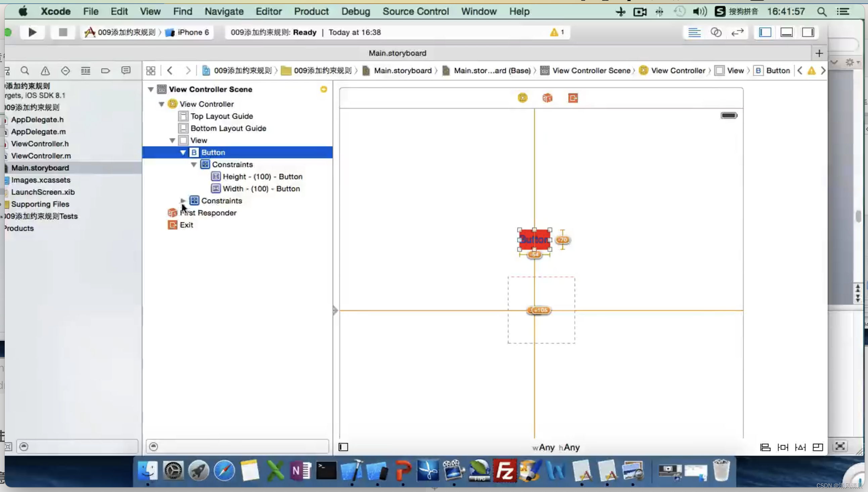Click the Utilities panel toggle icon
The width and height of the screenshot is (868, 492).
pyautogui.click(x=809, y=32)
